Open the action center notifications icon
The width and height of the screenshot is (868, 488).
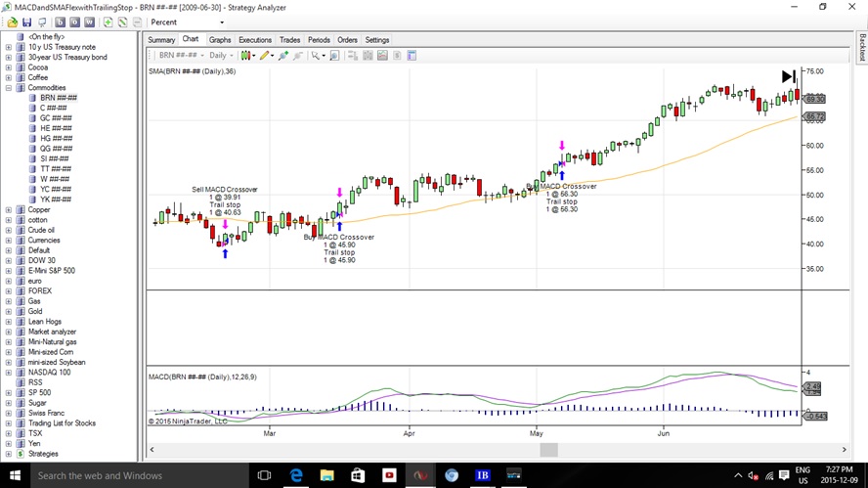[x=784, y=475]
